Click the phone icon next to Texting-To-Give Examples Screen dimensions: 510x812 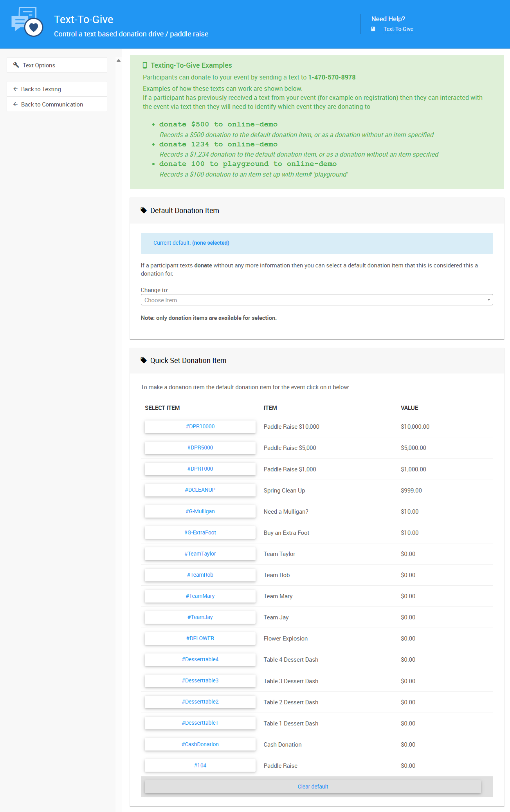pos(145,65)
